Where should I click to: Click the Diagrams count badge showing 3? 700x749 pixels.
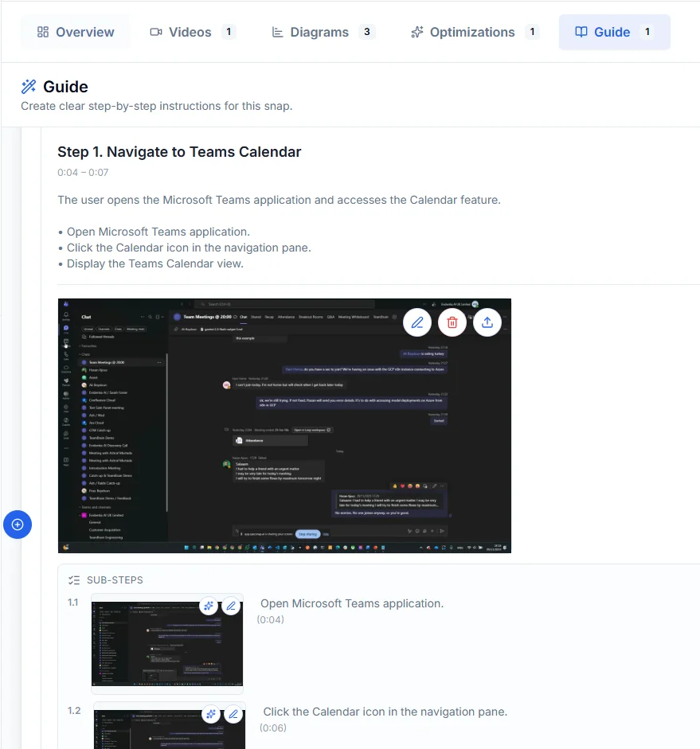point(368,32)
